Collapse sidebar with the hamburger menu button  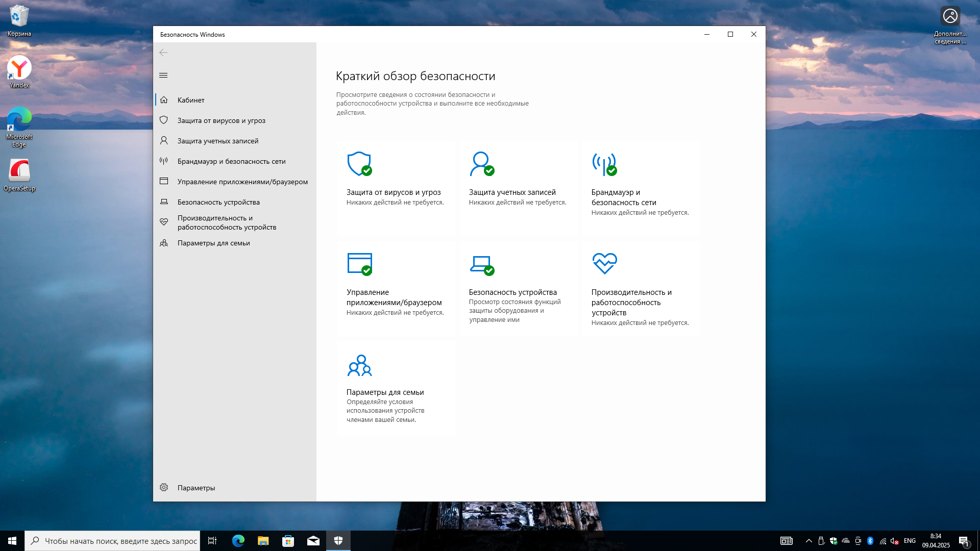pyautogui.click(x=163, y=76)
